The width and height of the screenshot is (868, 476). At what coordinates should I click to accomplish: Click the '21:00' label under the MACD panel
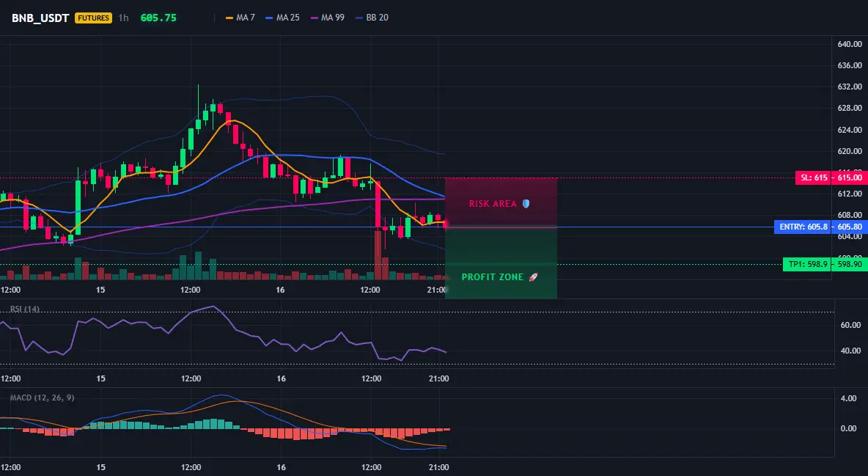pyautogui.click(x=438, y=467)
